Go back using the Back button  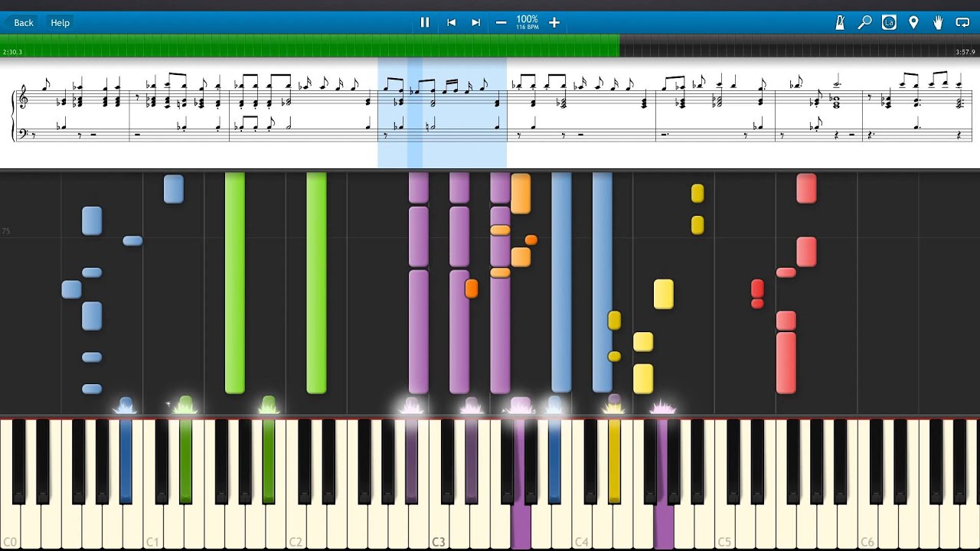[23, 23]
